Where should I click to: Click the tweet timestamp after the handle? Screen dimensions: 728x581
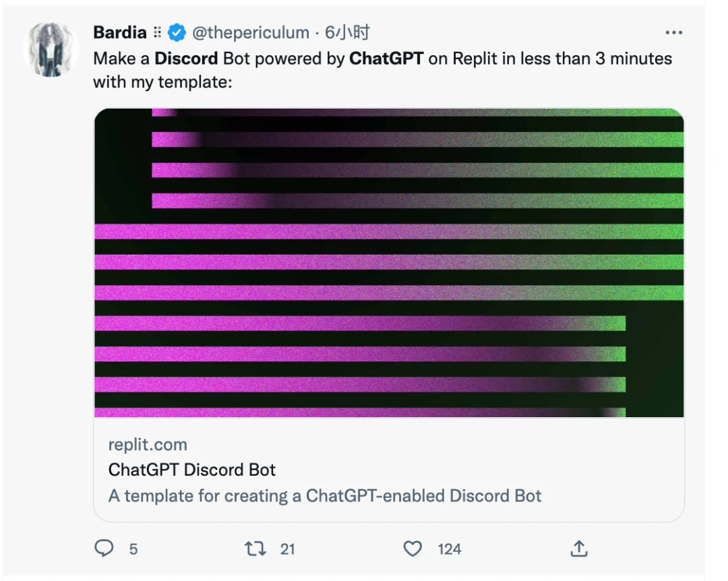(347, 32)
